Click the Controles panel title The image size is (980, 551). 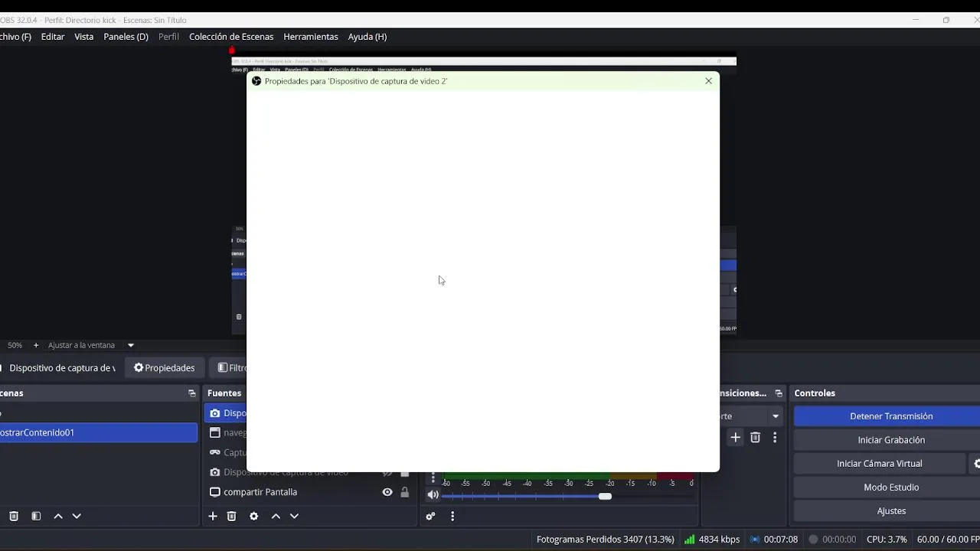pyautogui.click(x=815, y=393)
